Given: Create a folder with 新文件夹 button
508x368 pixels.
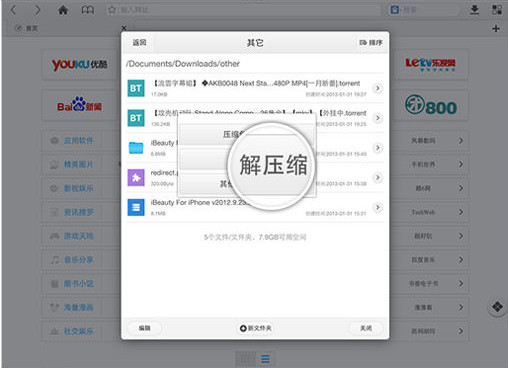Looking at the screenshot, I should 255,328.
